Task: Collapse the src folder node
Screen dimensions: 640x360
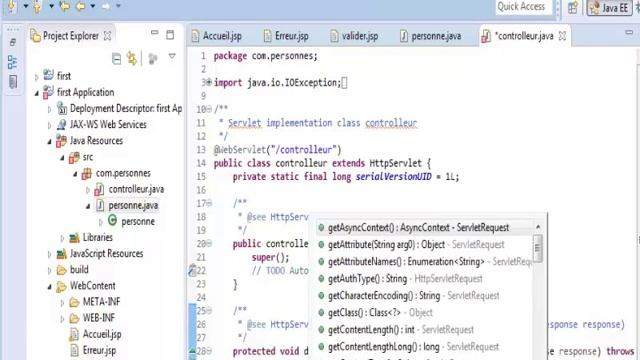Action: click(62, 157)
